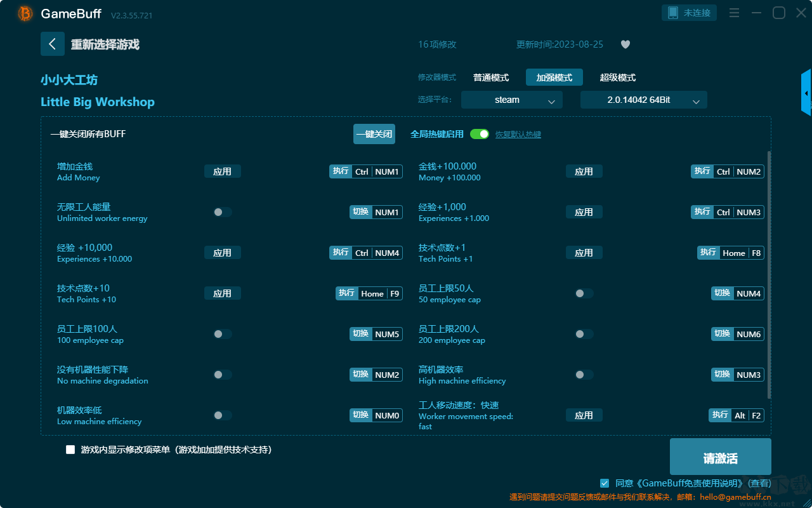This screenshot has width=812, height=508.
Task: Click the phone not-connected icon
Action: click(x=673, y=13)
